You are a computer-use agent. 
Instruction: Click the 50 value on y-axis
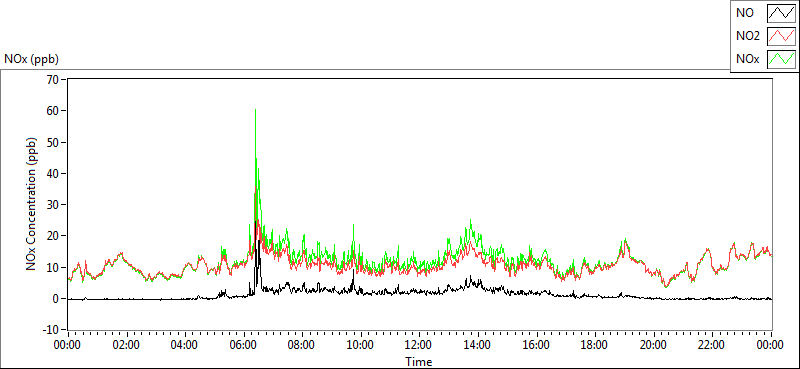point(53,142)
